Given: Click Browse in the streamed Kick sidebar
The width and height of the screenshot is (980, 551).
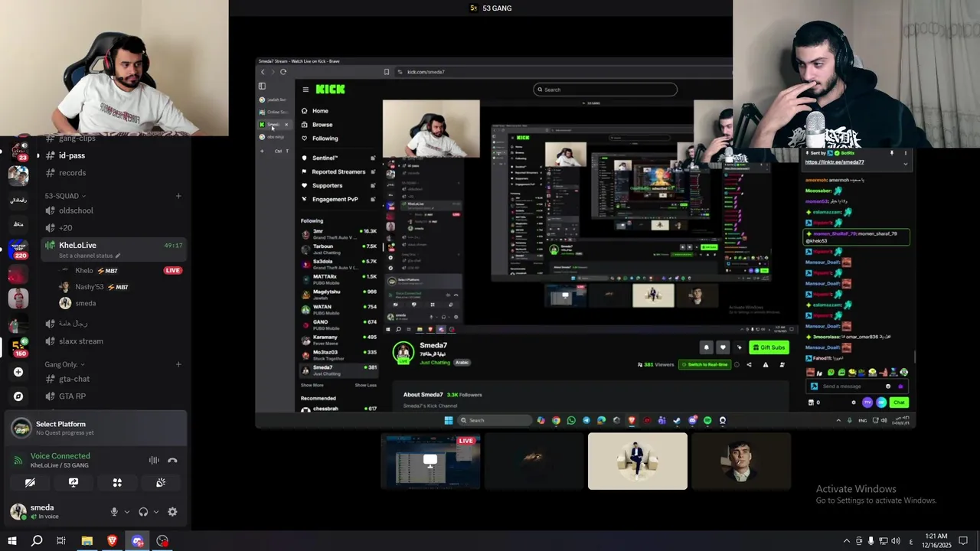Looking at the screenshot, I should 322,125.
